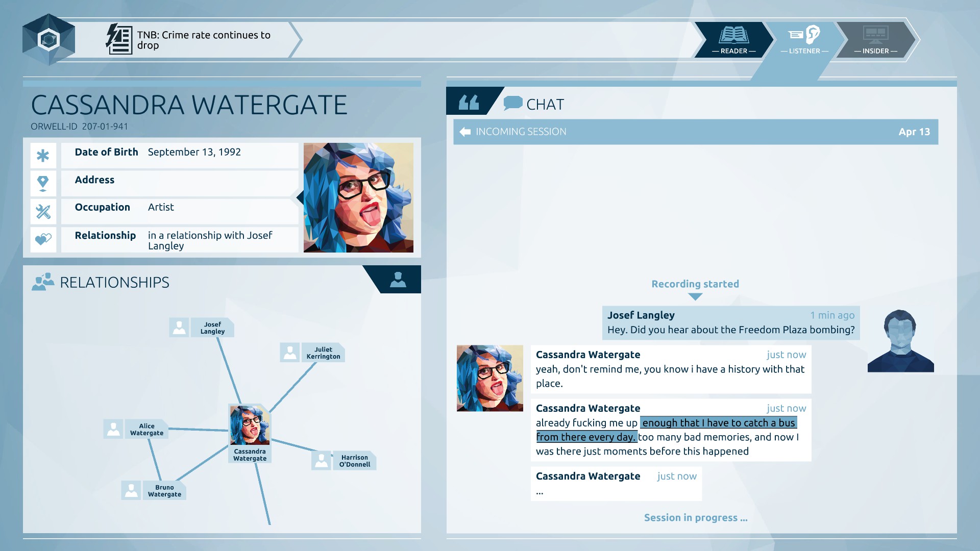This screenshot has width=980, height=551.
Task: Select the Bruno Watergate relationship node
Action: [154, 490]
